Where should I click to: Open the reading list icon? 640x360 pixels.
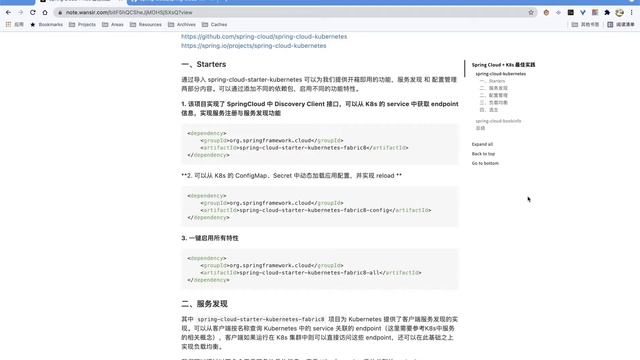(621, 24)
